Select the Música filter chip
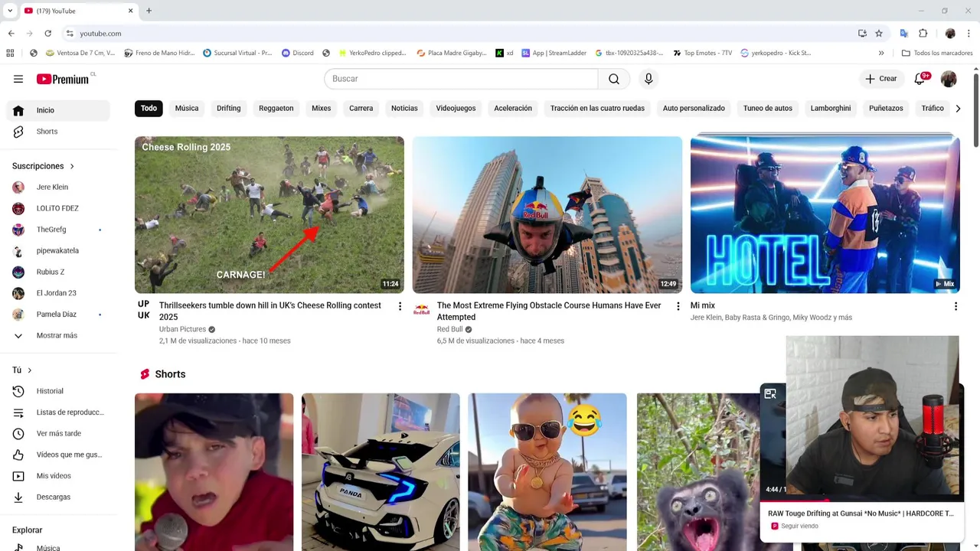The width and height of the screenshot is (980, 551). tap(187, 109)
